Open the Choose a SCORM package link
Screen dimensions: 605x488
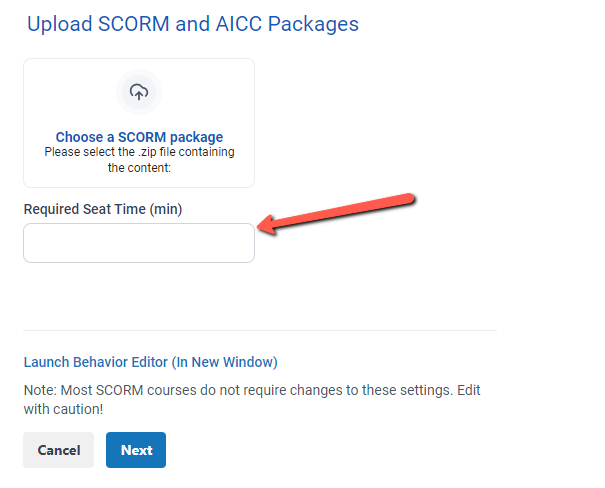point(139,137)
